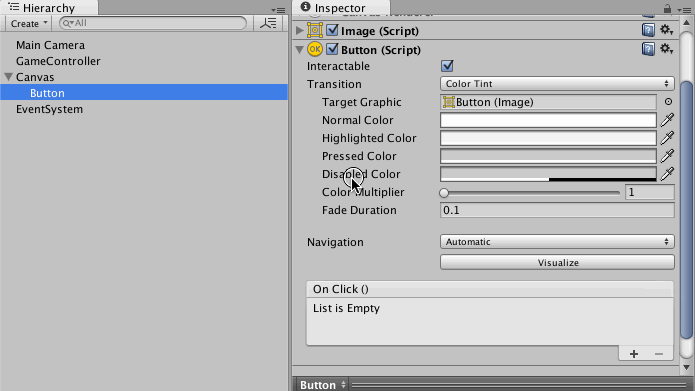
Task: Pick Disabled Color with eyedropper
Action: pyautogui.click(x=667, y=174)
